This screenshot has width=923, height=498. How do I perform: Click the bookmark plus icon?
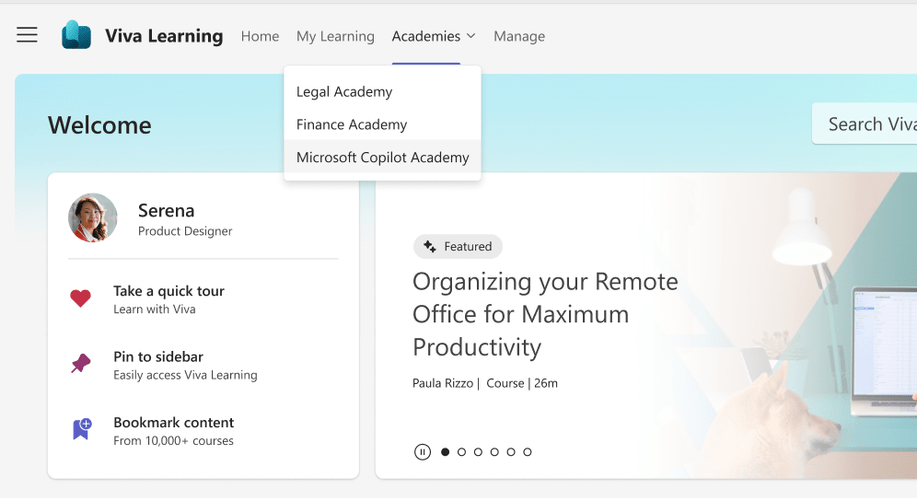coord(82,429)
